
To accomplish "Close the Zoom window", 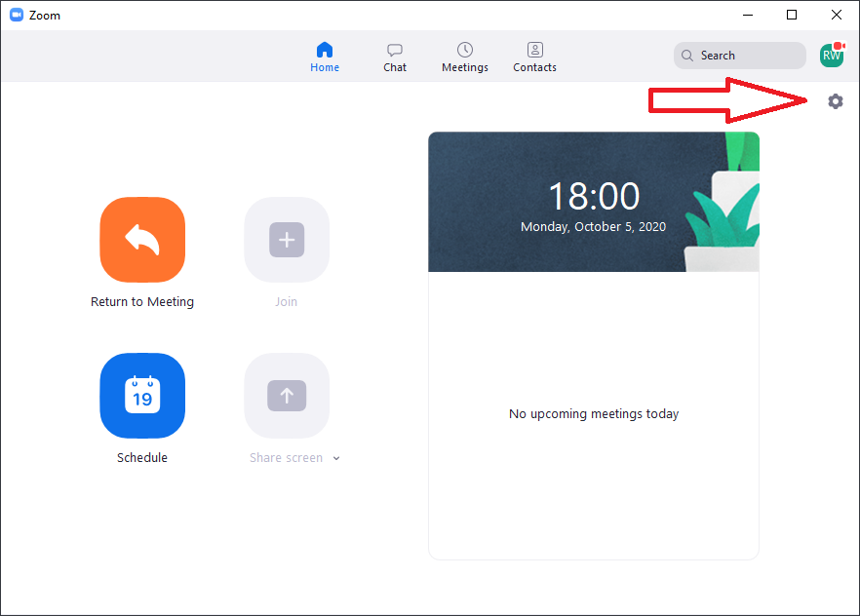I will click(837, 15).
